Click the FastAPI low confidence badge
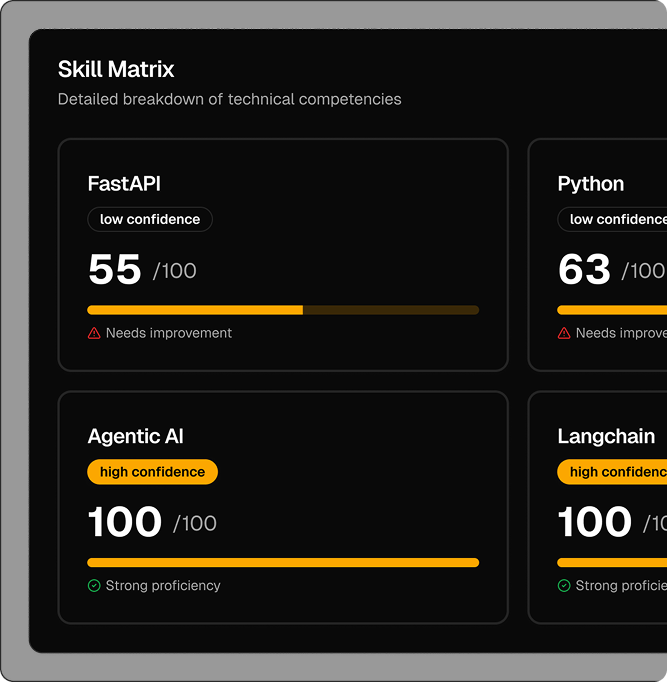The width and height of the screenshot is (667, 682). tap(150, 219)
